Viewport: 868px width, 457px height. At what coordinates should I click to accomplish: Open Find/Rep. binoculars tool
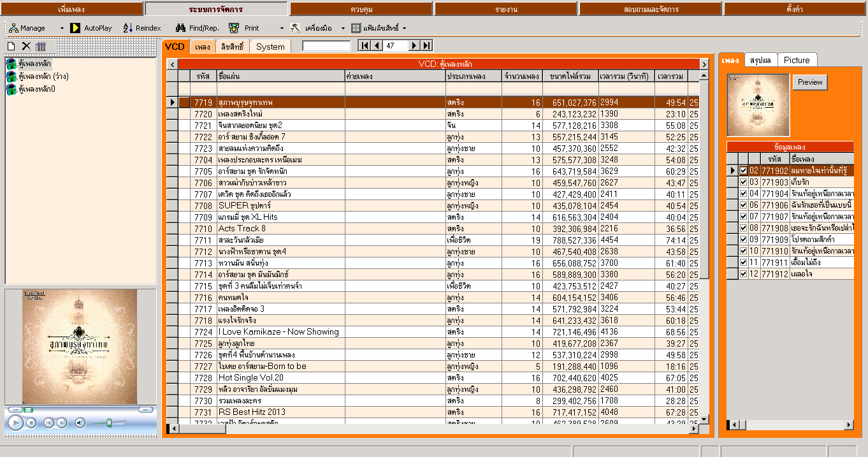tap(180, 28)
